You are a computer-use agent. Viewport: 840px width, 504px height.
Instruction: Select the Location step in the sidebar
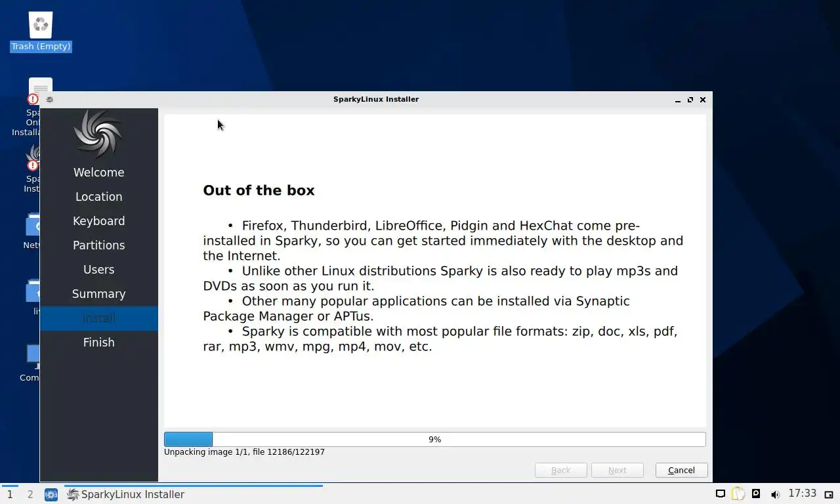coord(98,197)
